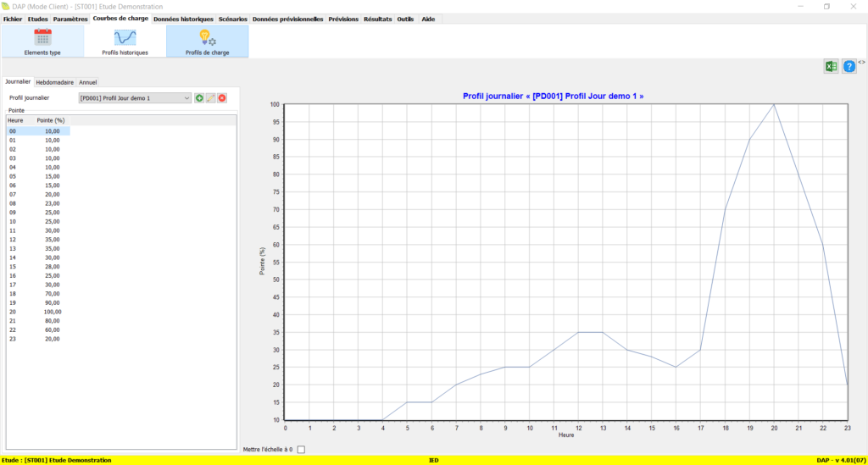This screenshot has height=465, width=868.
Task: Click the Heure column header
Action: pyautogui.click(x=15, y=121)
